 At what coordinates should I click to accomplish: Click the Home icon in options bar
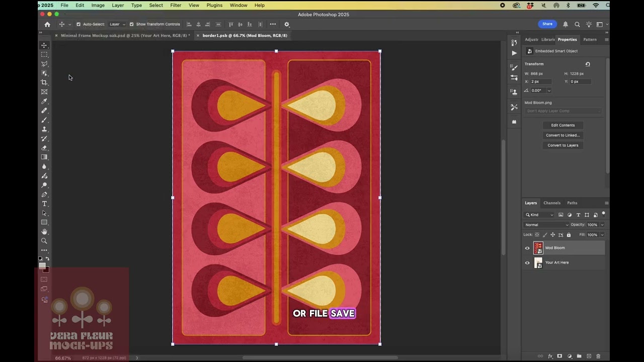(x=47, y=24)
